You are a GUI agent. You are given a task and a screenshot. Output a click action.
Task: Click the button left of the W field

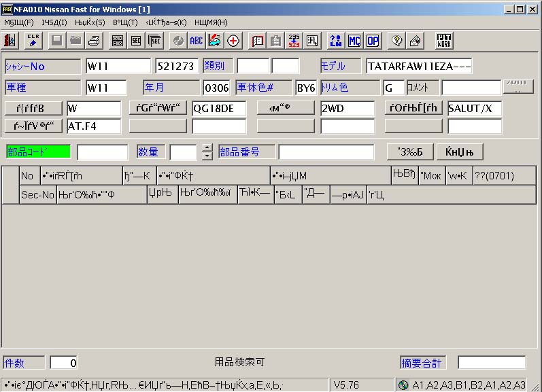33,108
